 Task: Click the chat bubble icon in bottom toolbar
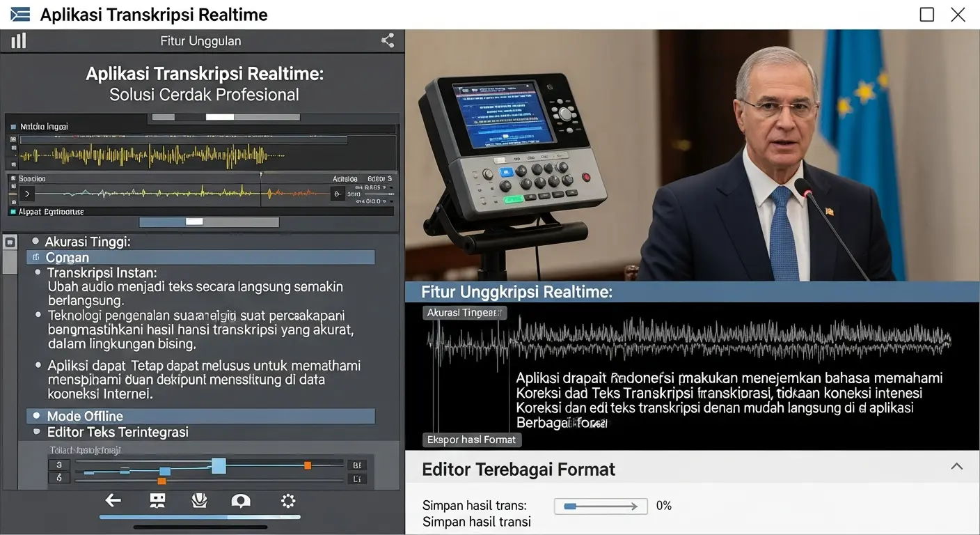[241, 500]
